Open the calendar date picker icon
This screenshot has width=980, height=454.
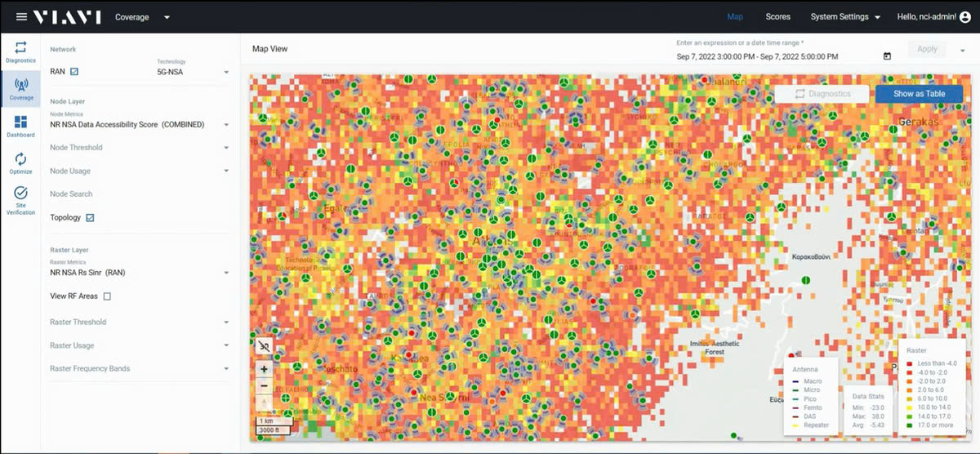click(887, 56)
